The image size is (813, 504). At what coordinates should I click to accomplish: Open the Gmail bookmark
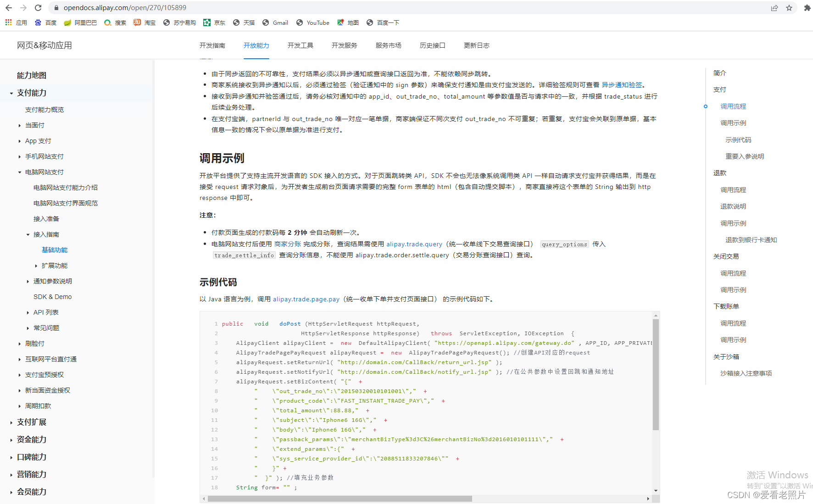275,22
